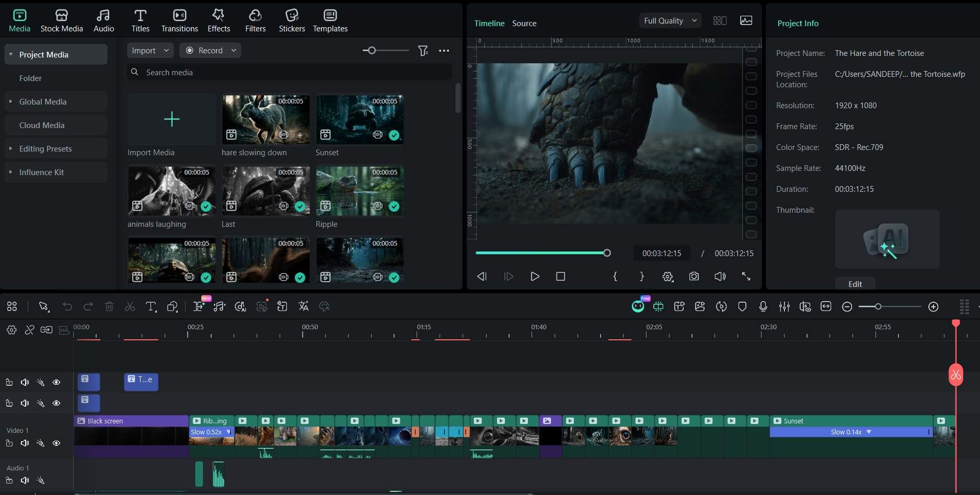The image size is (980, 495).
Task: Toggle eye icon of title track above Video 1
Action: click(x=56, y=404)
